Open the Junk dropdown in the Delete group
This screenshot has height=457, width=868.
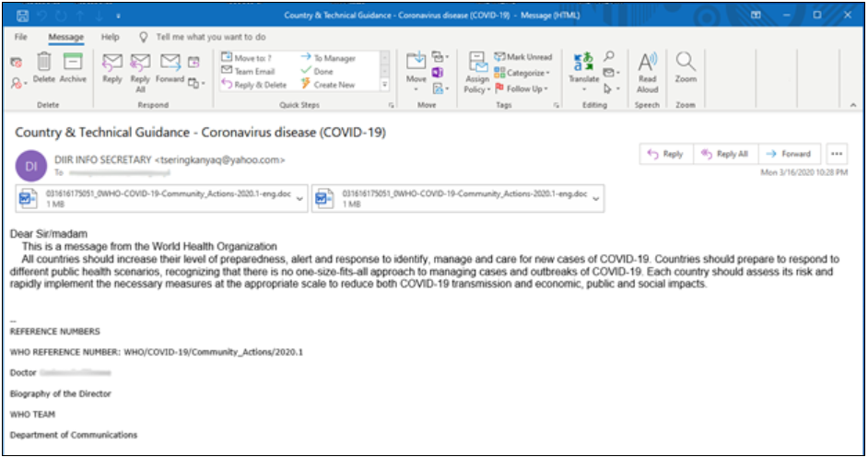pos(18,84)
